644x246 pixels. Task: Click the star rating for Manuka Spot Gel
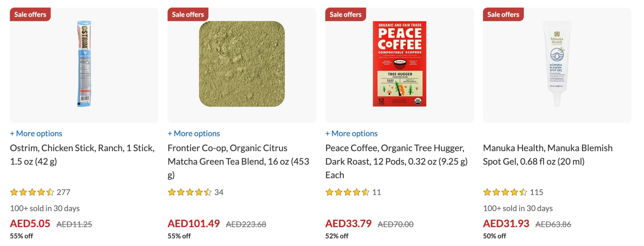click(505, 192)
